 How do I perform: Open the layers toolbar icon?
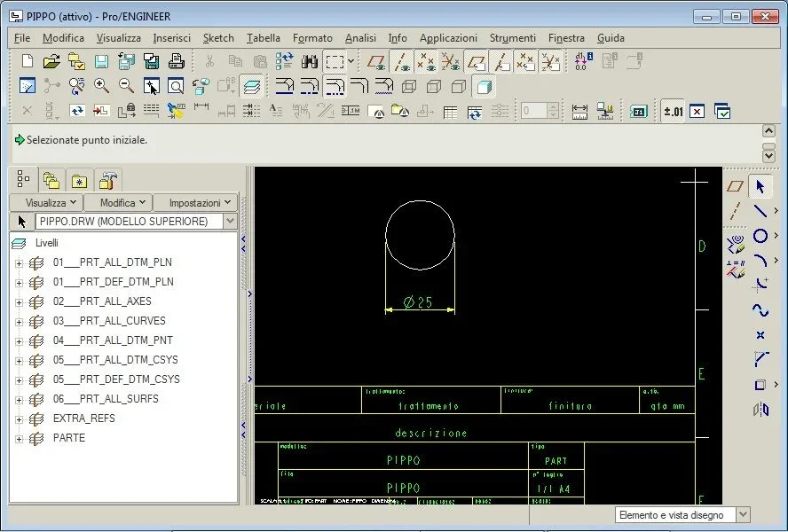pos(251,86)
